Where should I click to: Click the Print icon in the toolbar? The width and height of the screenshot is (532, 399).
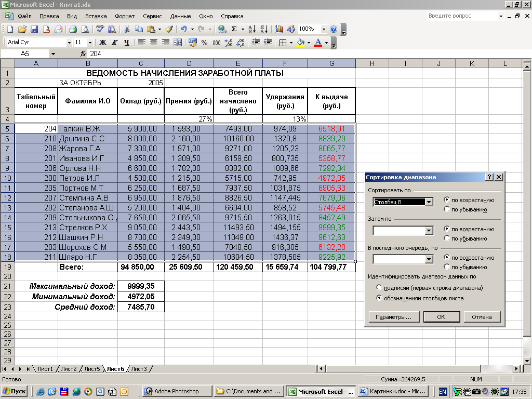click(x=73, y=29)
